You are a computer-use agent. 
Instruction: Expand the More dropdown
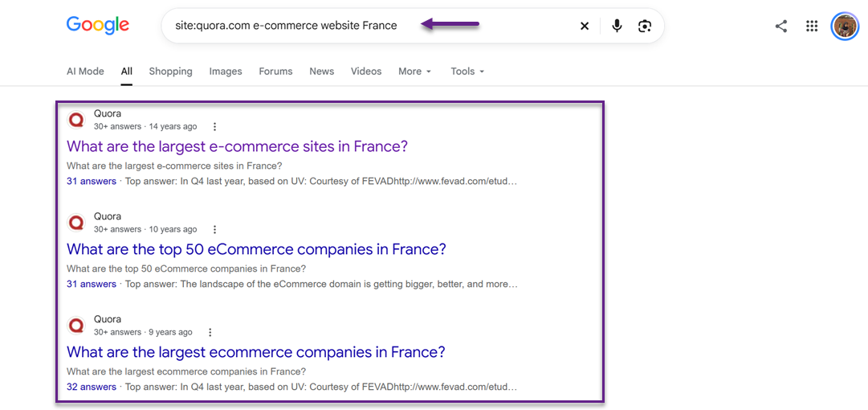click(x=414, y=71)
